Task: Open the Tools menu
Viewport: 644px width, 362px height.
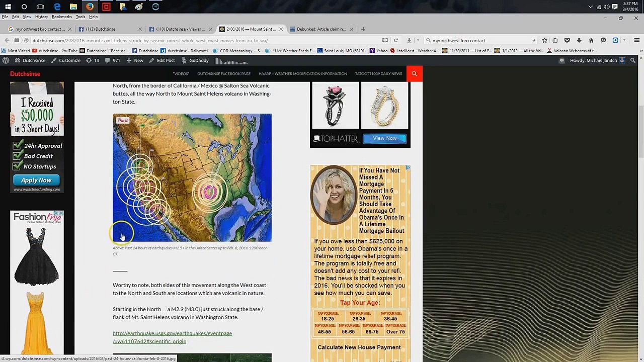Action: point(80,17)
